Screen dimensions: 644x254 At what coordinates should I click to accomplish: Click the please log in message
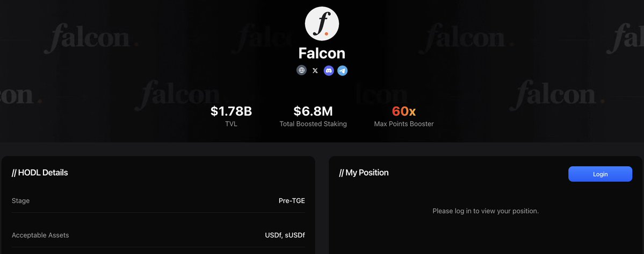[486, 211]
